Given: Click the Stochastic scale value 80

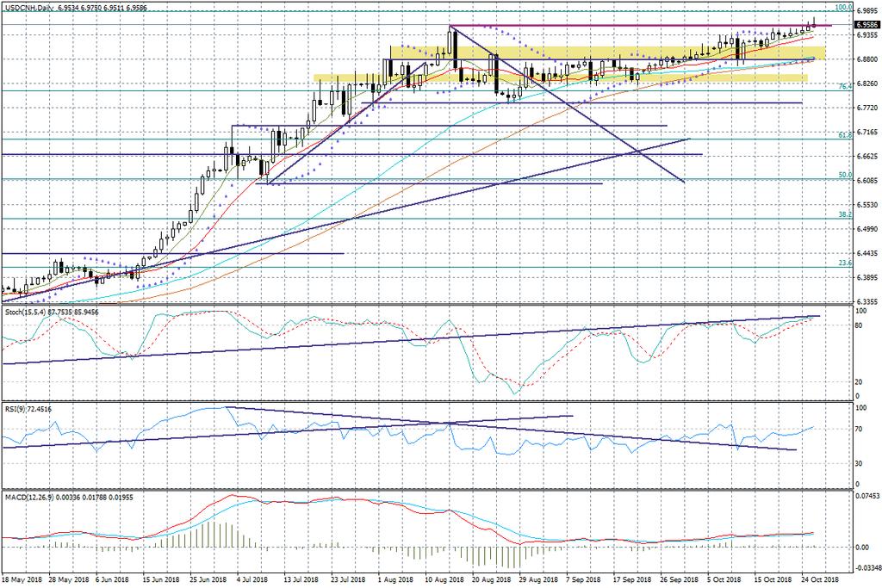Looking at the screenshot, I should pyautogui.click(x=859, y=325).
